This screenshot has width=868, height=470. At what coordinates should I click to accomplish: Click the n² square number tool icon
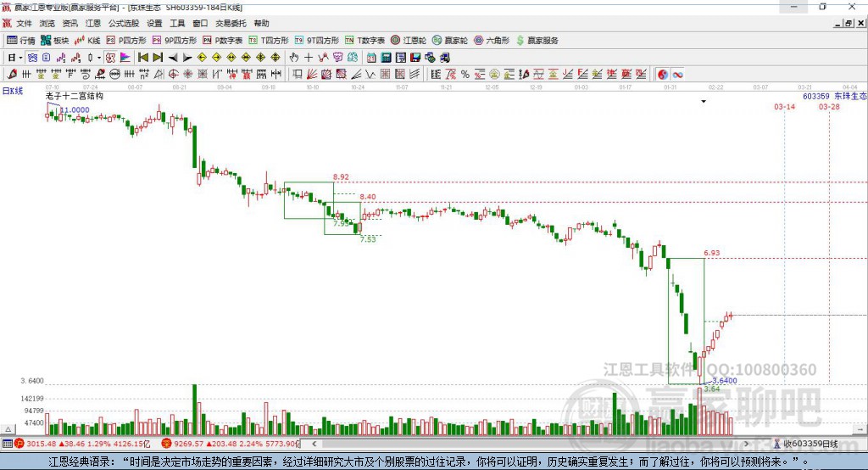[x=144, y=74]
